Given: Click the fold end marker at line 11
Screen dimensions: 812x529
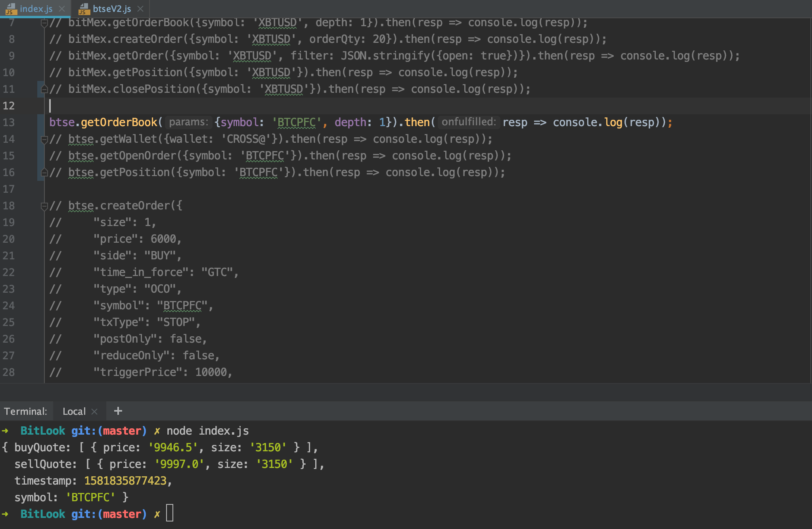Looking at the screenshot, I should click(44, 89).
